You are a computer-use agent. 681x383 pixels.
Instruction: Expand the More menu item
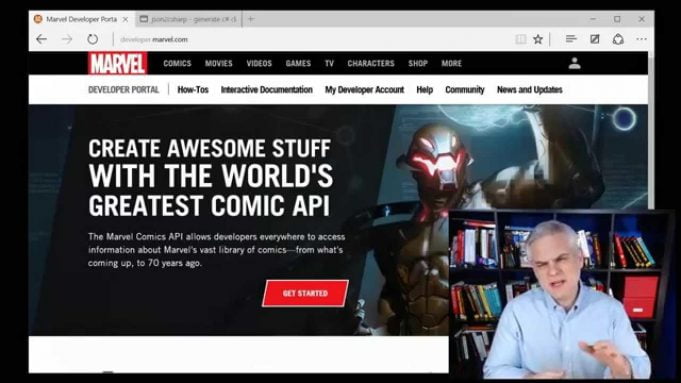(x=452, y=63)
